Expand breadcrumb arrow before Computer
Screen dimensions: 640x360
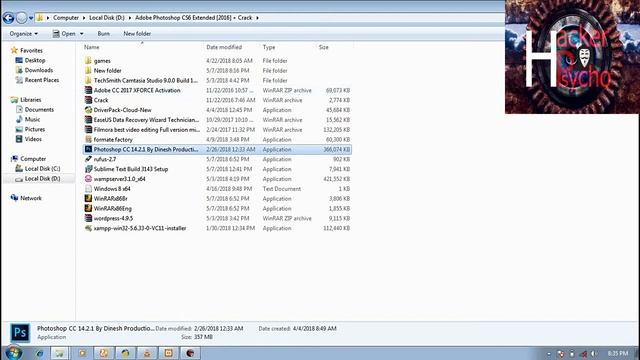tap(48, 18)
